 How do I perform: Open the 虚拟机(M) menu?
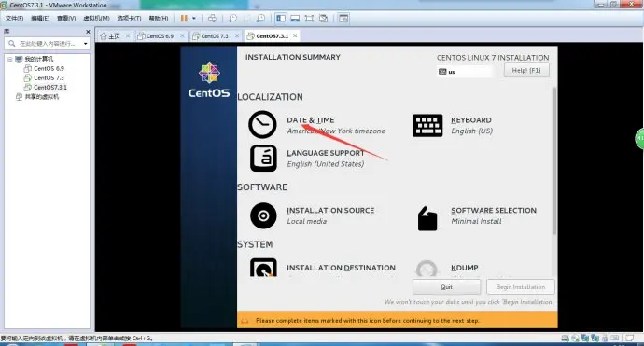96,18
